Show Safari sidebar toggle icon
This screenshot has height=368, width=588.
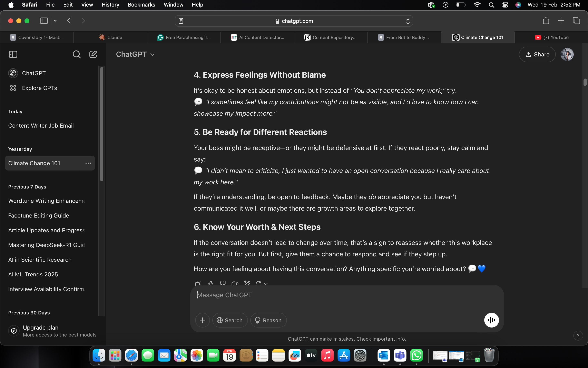44,21
